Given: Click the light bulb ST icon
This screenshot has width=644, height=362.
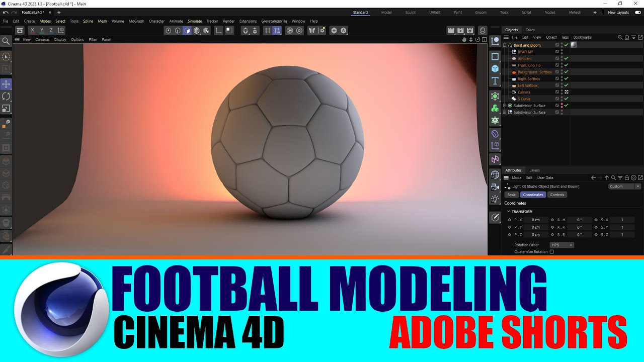Looking at the screenshot, I should (x=495, y=199).
